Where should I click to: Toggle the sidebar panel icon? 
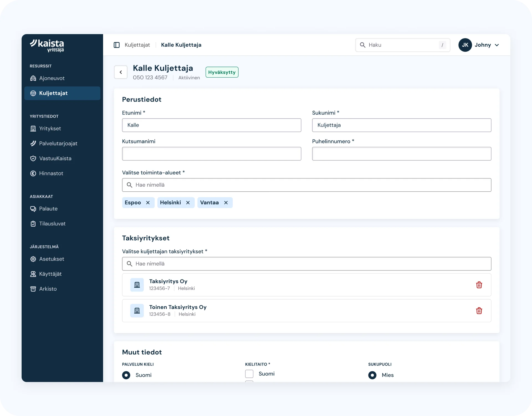click(x=117, y=45)
